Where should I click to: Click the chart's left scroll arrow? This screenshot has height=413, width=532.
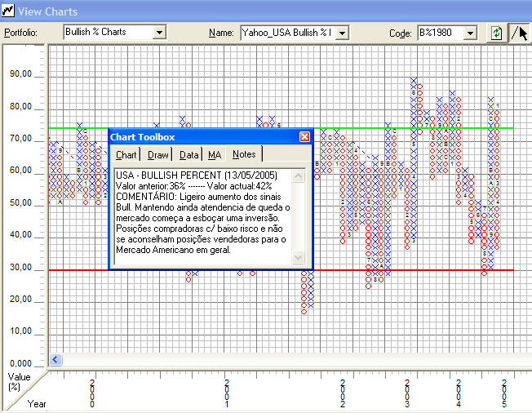[x=55, y=359]
